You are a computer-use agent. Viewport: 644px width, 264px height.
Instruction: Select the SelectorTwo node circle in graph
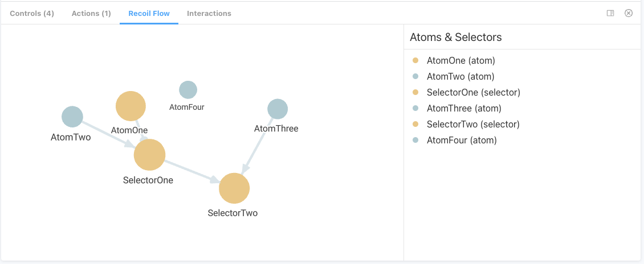point(234,188)
